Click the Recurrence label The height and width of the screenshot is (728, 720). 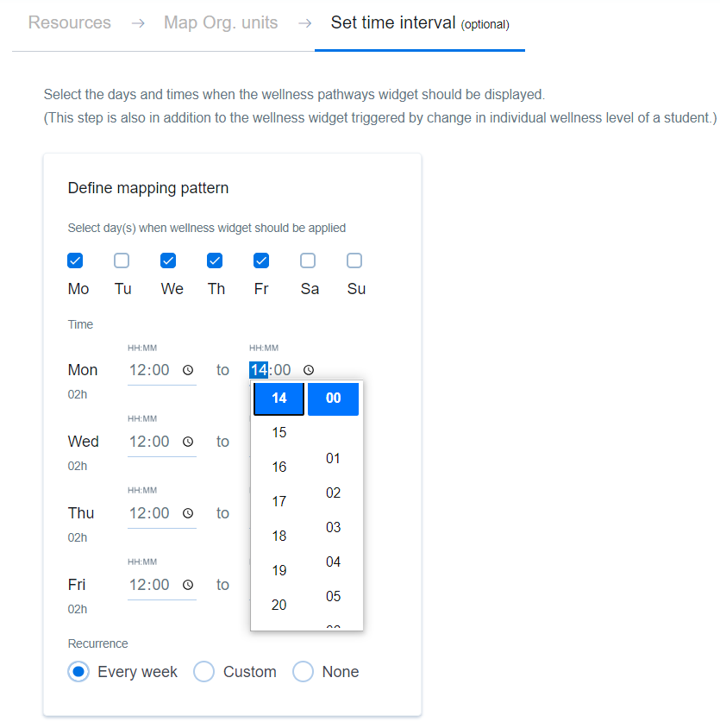tap(98, 643)
